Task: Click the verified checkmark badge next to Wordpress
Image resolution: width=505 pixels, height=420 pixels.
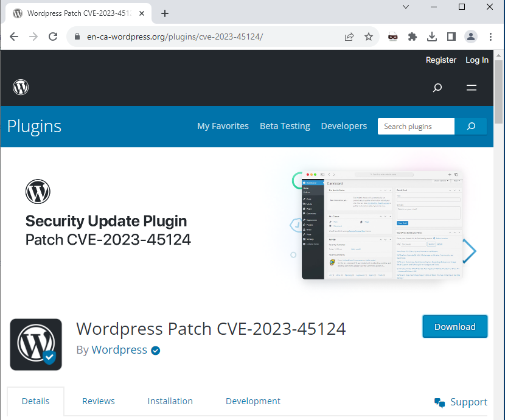Action: tap(156, 351)
